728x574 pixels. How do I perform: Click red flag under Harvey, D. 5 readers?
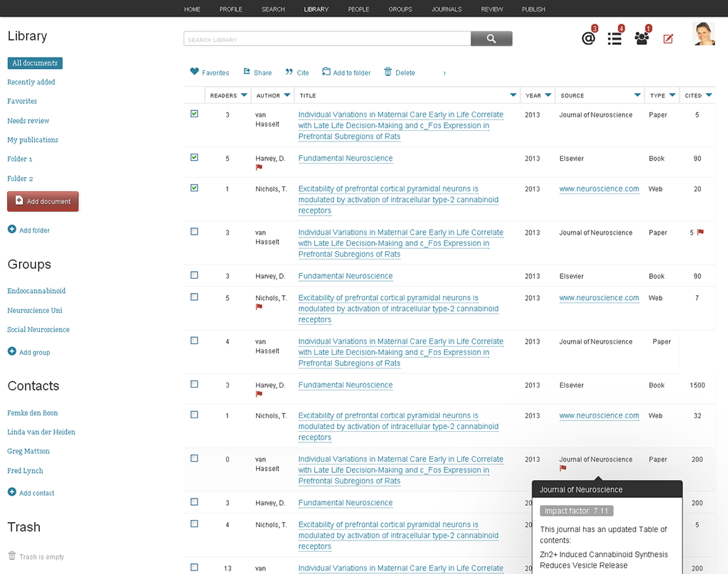259,167
